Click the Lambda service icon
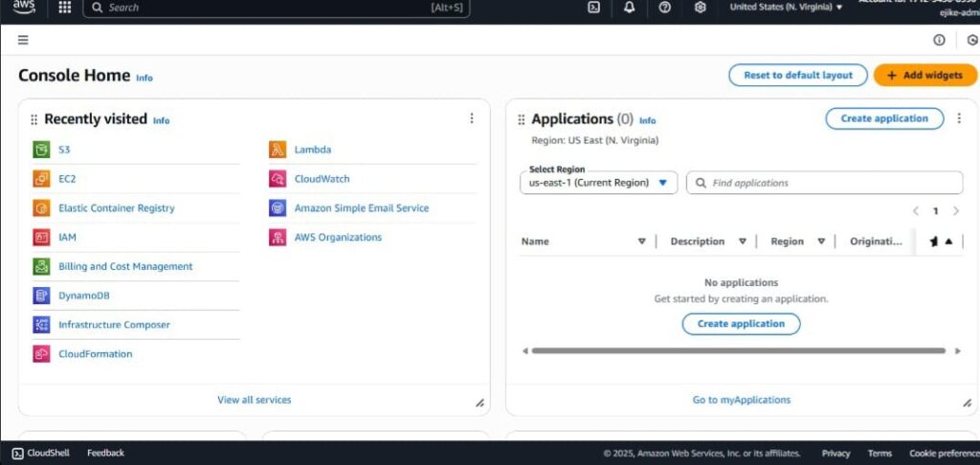Screen dimensions: 980x465 tap(278, 149)
